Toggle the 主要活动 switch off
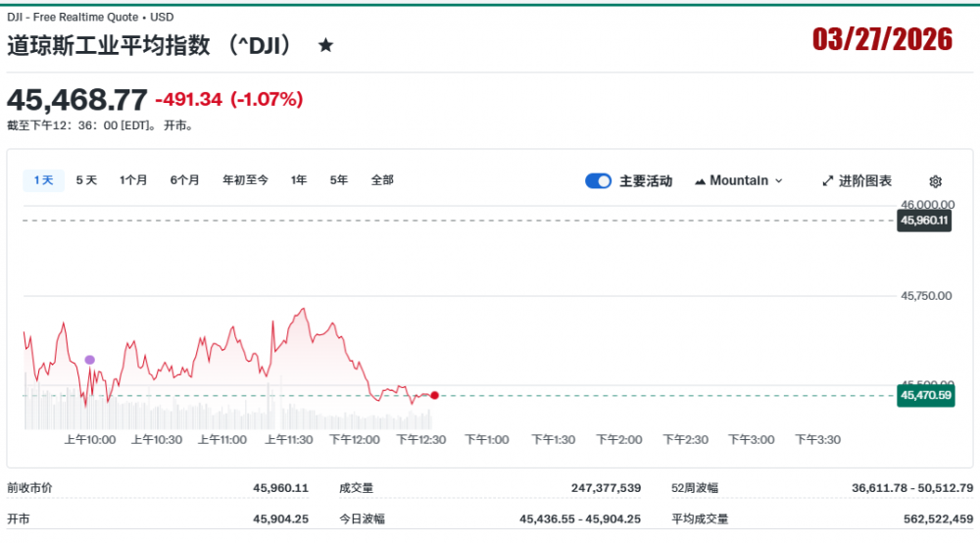Image resolution: width=980 pixels, height=543 pixels. [x=598, y=181]
